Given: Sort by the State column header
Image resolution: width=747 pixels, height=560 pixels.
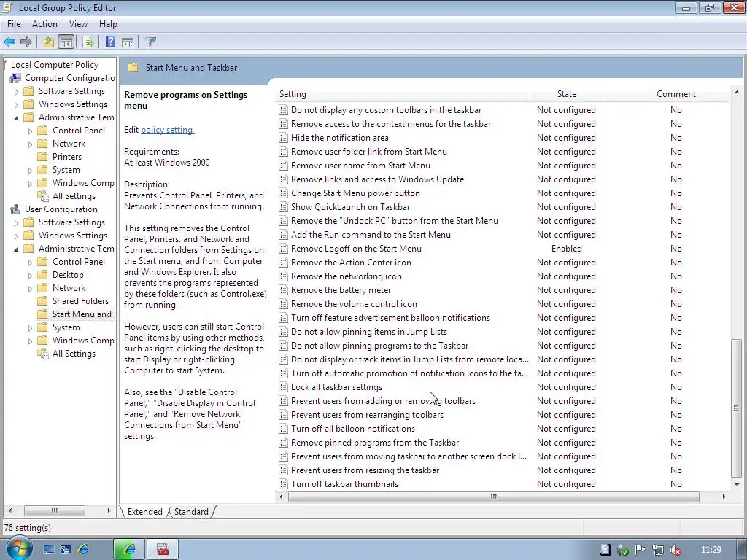Looking at the screenshot, I should [566, 94].
